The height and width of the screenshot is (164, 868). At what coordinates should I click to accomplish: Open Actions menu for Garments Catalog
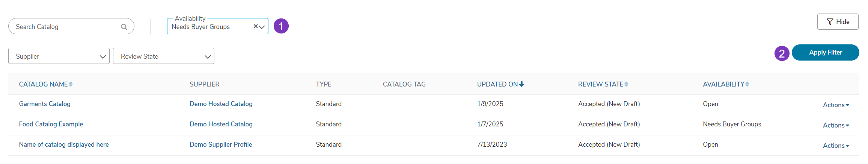pos(836,105)
